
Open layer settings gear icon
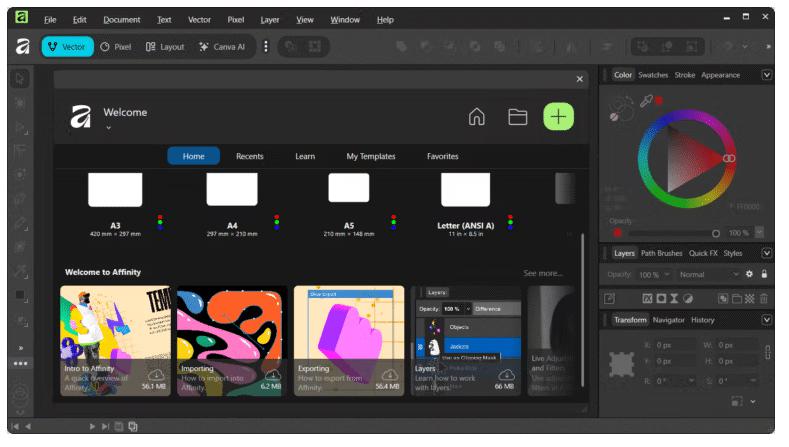click(749, 274)
